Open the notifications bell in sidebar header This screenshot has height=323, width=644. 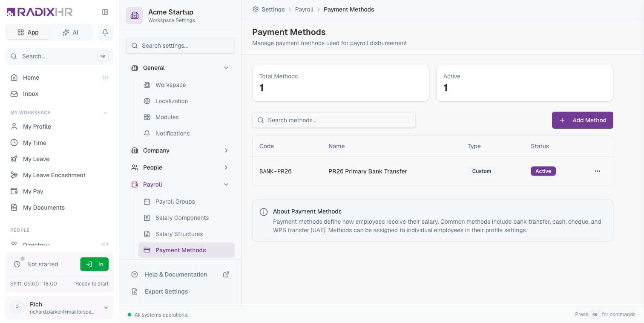(105, 32)
